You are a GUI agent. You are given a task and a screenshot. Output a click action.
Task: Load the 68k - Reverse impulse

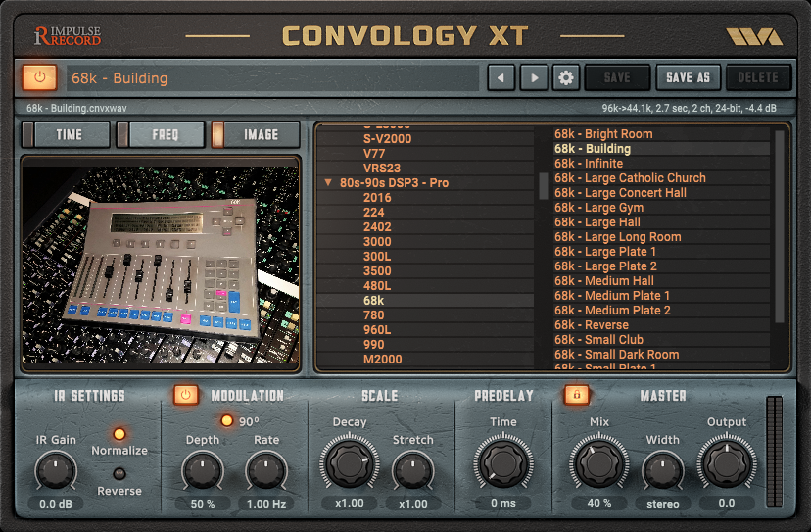tap(661, 325)
